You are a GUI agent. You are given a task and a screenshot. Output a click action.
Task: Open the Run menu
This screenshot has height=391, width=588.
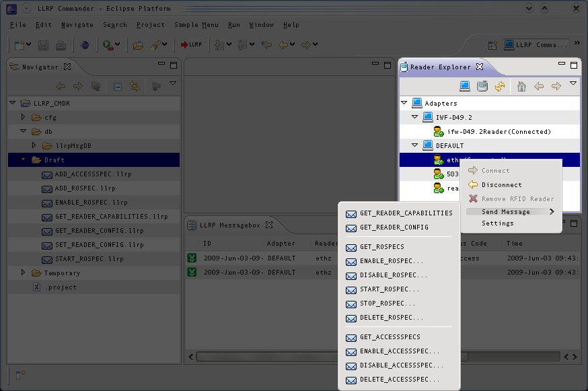click(233, 25)
